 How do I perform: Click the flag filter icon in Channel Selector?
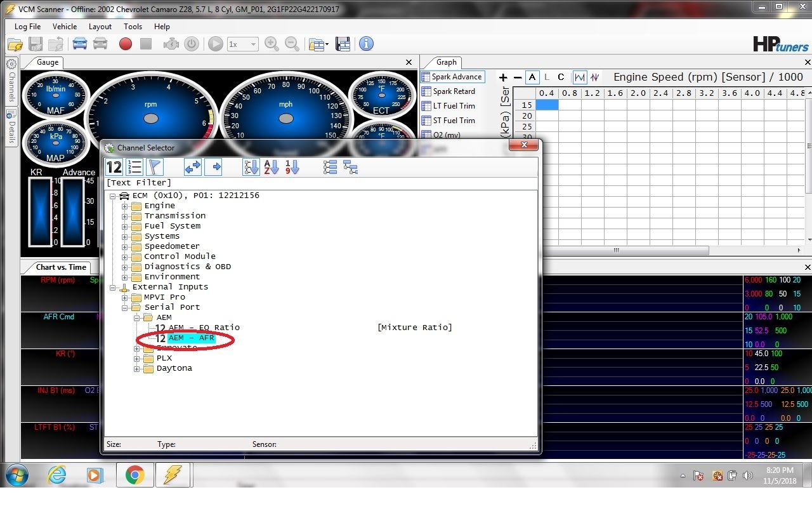pyautogui.click(x=155, y=167)
